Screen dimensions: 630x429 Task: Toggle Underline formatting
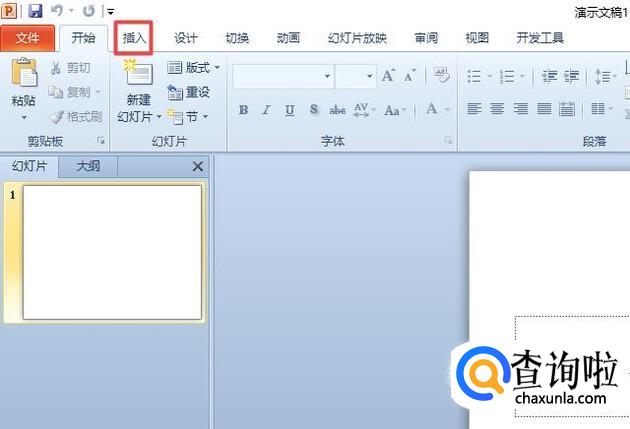[x=289, y=109]
